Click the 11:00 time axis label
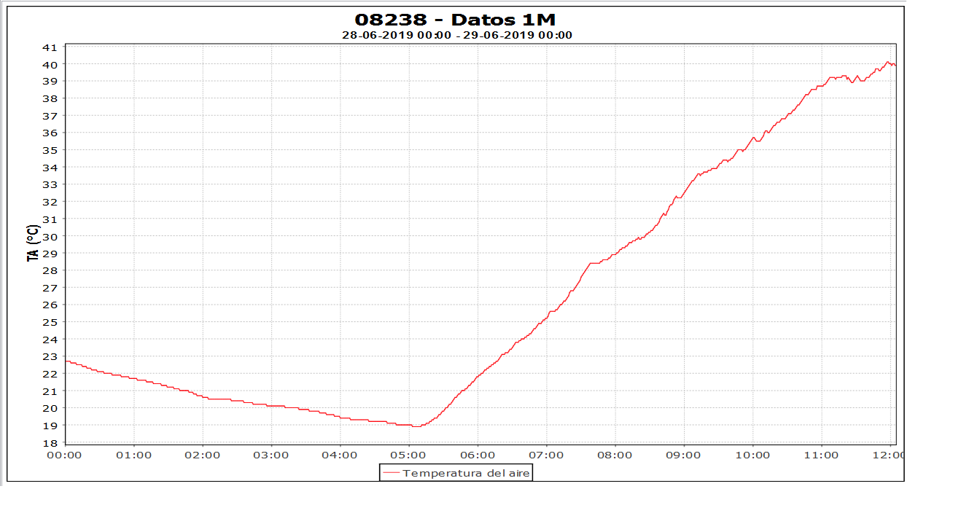980x505 pixels. pyautogui.click(x=822, y=455)
